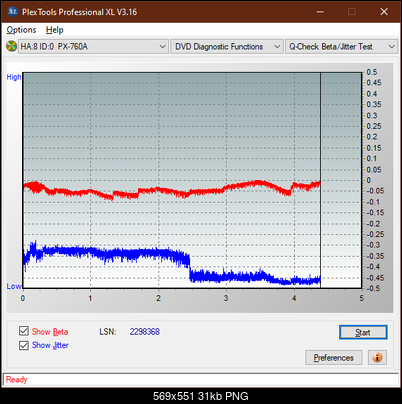Close the PlexTools window
402x404 pixels.
tap(384, 12)
